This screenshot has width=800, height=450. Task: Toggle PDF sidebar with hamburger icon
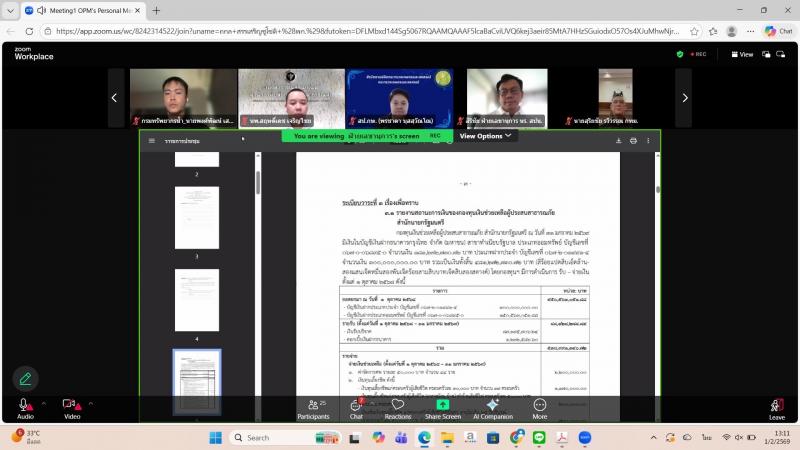152,141
